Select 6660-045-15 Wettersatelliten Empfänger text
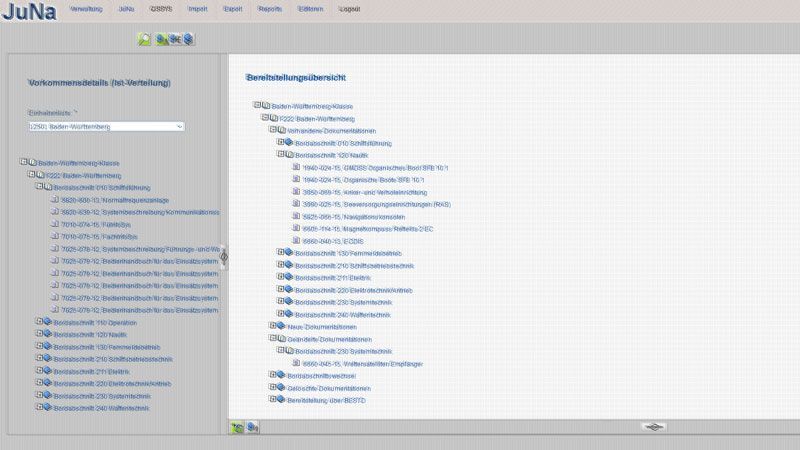Viewport: 800px width, 450px height. coord(363,364)
